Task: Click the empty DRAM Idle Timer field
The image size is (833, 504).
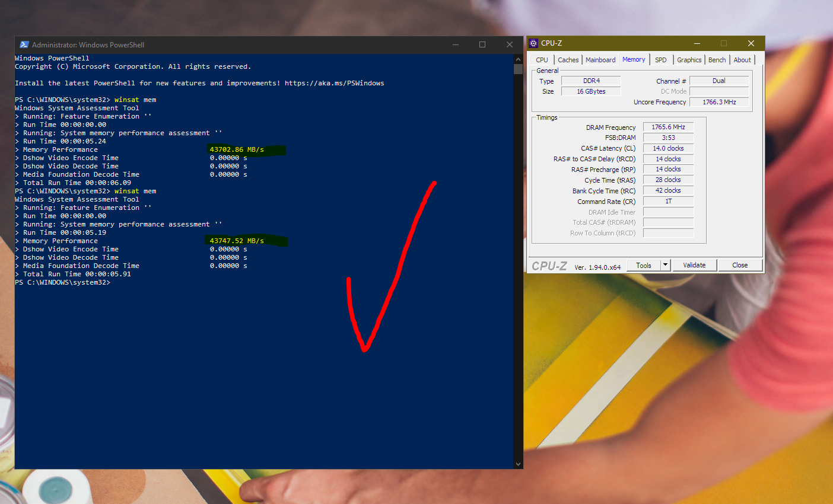Action: pos(668,212)
